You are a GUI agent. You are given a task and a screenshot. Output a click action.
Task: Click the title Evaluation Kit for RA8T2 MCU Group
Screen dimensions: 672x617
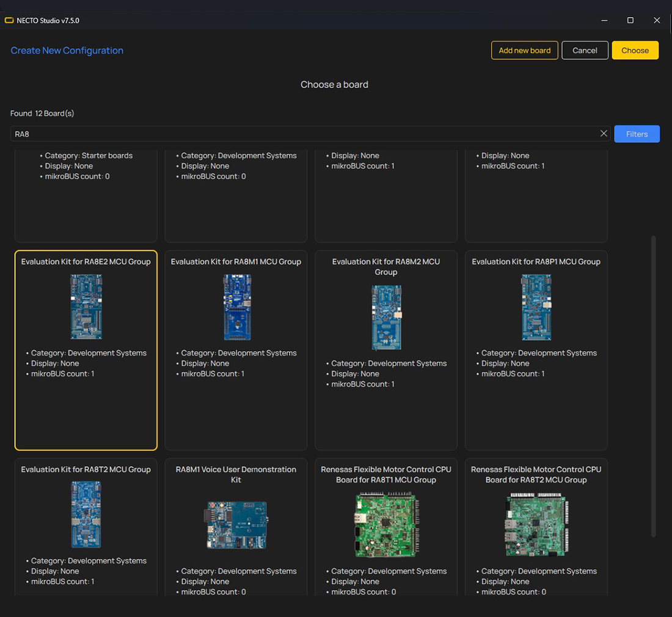point(86,470)
